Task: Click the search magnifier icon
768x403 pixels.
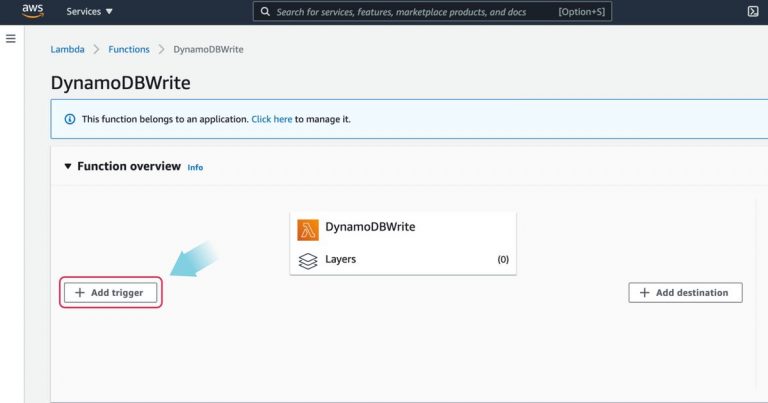Action: (x=265, y=11)
